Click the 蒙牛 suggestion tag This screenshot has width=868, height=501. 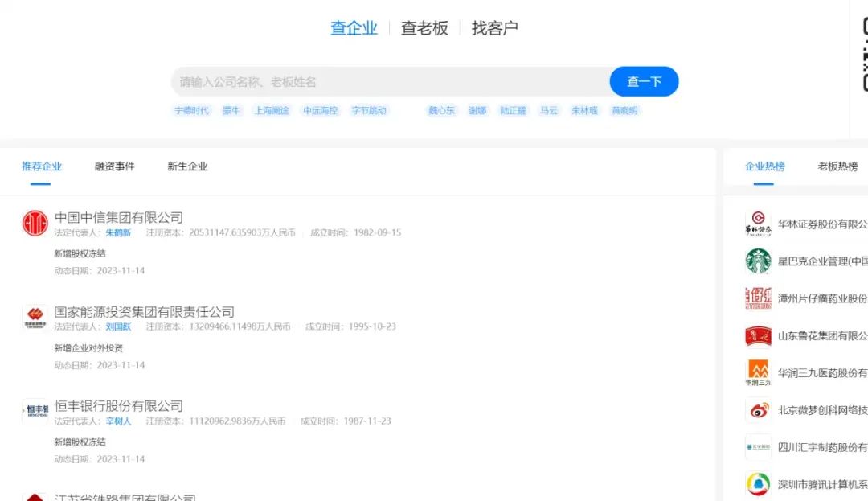(231, 111)
